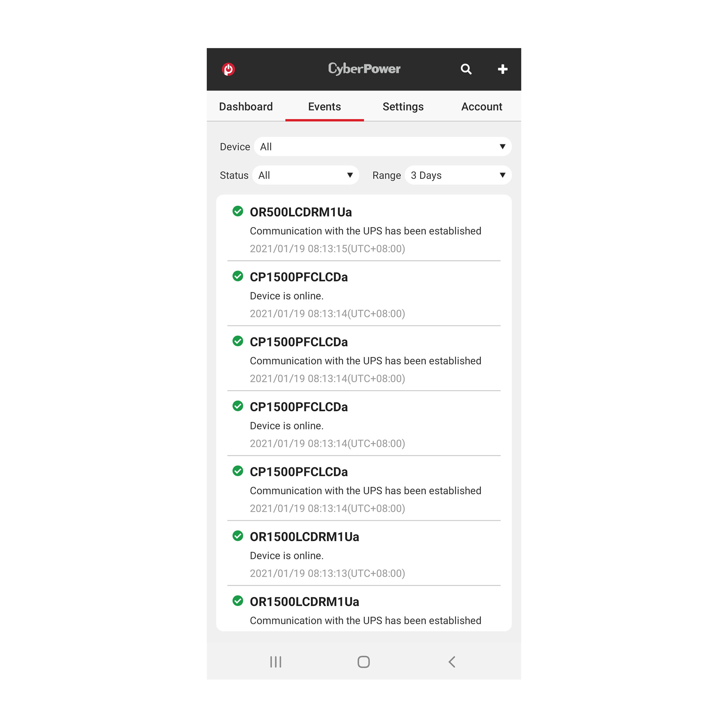This screenshot has height=728, width=728.
Task: Tap the Android home button icon
Action: [x=364, y=662]
